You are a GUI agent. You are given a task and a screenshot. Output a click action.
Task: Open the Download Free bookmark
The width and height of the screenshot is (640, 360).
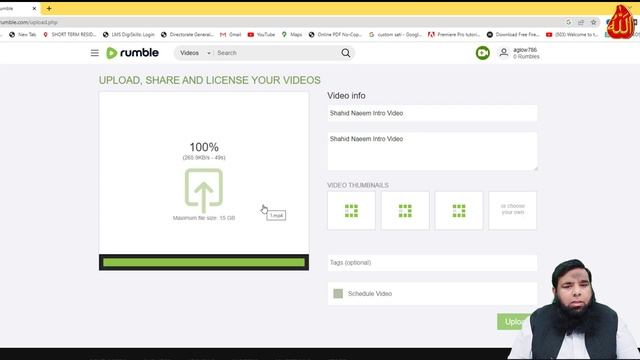click(x=513, y=35)
